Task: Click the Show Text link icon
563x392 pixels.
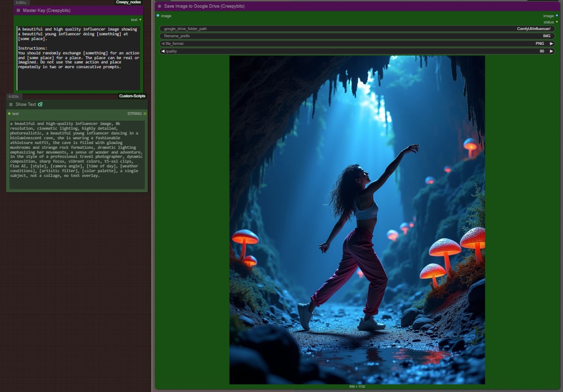Action: click(41, 104)
